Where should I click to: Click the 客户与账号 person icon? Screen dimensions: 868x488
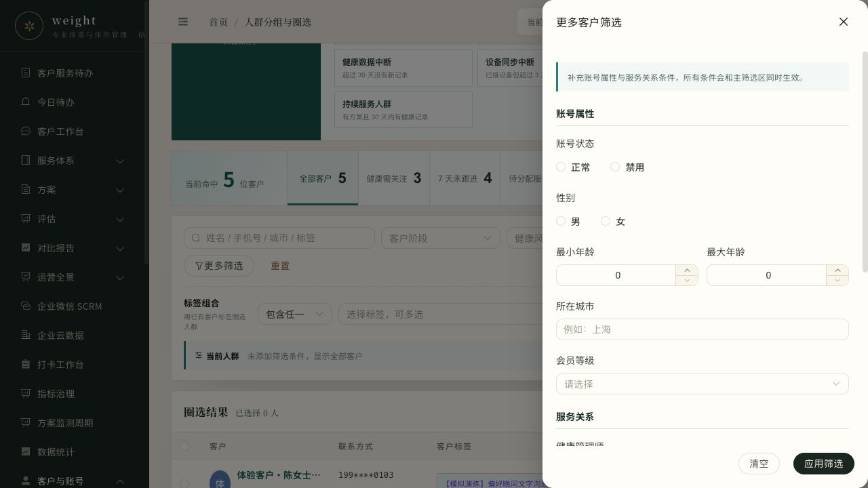[x=26, y=481]
